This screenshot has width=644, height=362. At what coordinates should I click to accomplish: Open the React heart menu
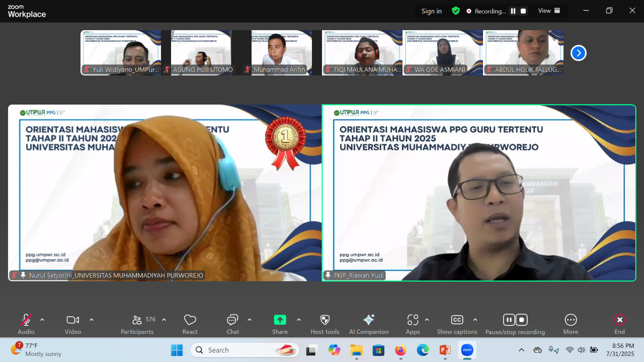[x=190, y=324]
